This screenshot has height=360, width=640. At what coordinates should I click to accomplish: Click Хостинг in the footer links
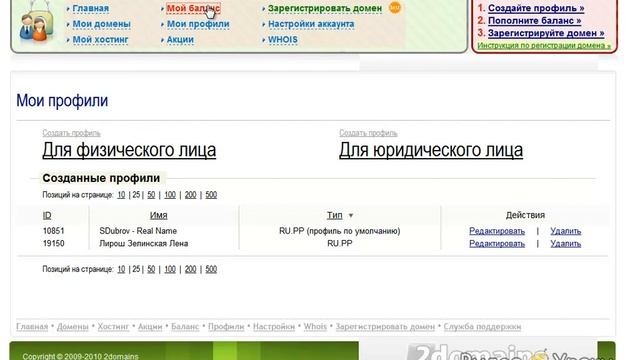pos(113,327)
